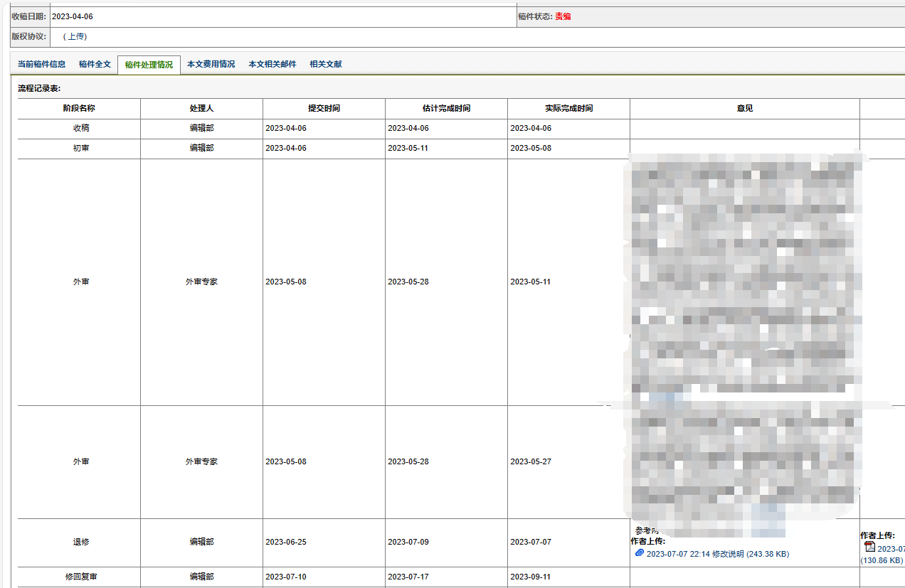This screenshot has height=588, width=905.
Task: Open the 稿件全文 tab
Action: (x=95, y=64)
